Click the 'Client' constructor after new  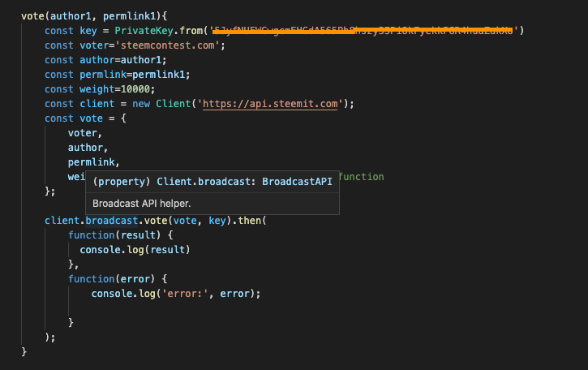[174, 104]
